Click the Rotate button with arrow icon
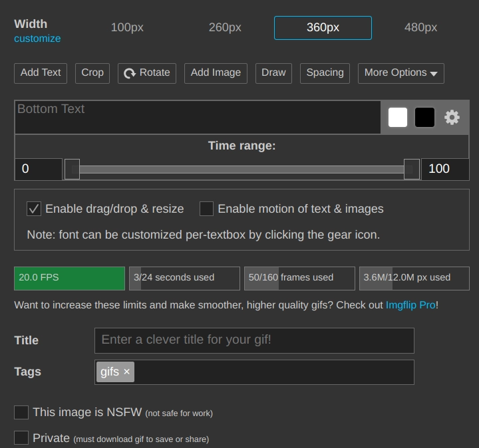The image size is (479, 448). [147, 73]
